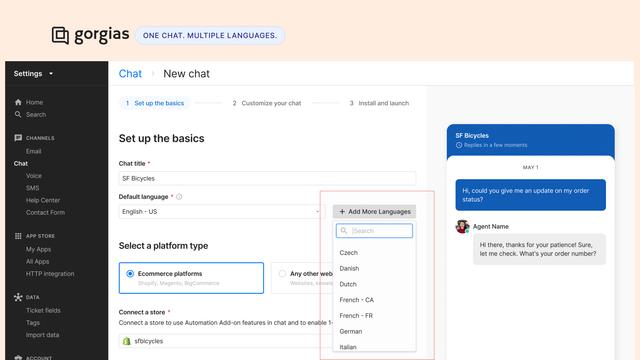The height and width of the screenshot is (360, 640).
Task: Go to step 1 Set up the basics
Action: coord(155,103)
